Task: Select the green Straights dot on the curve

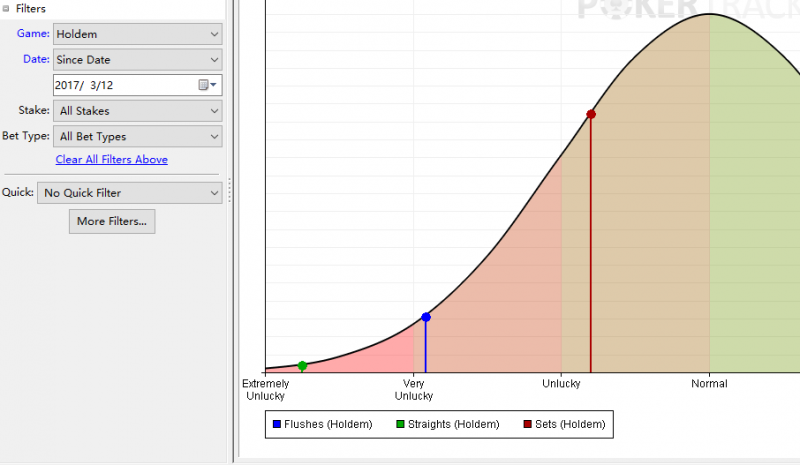Action: point(303,366)
